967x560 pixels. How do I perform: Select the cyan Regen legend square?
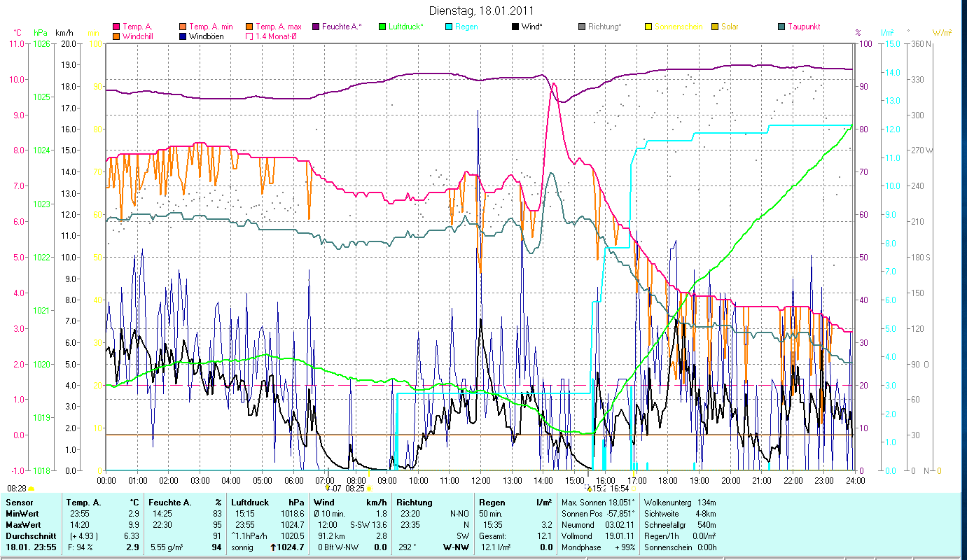click(449, 27)
